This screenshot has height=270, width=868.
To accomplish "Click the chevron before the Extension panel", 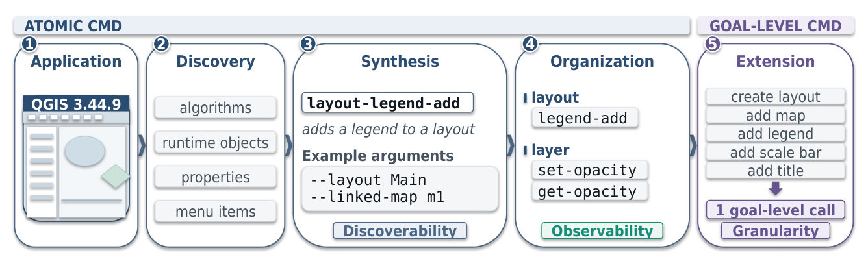I will [x=693, y=146].
